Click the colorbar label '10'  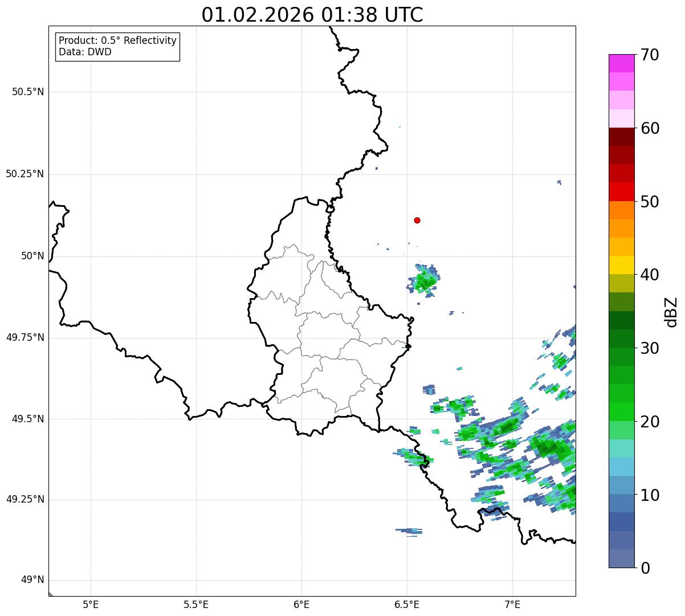(x=650, y=495)
